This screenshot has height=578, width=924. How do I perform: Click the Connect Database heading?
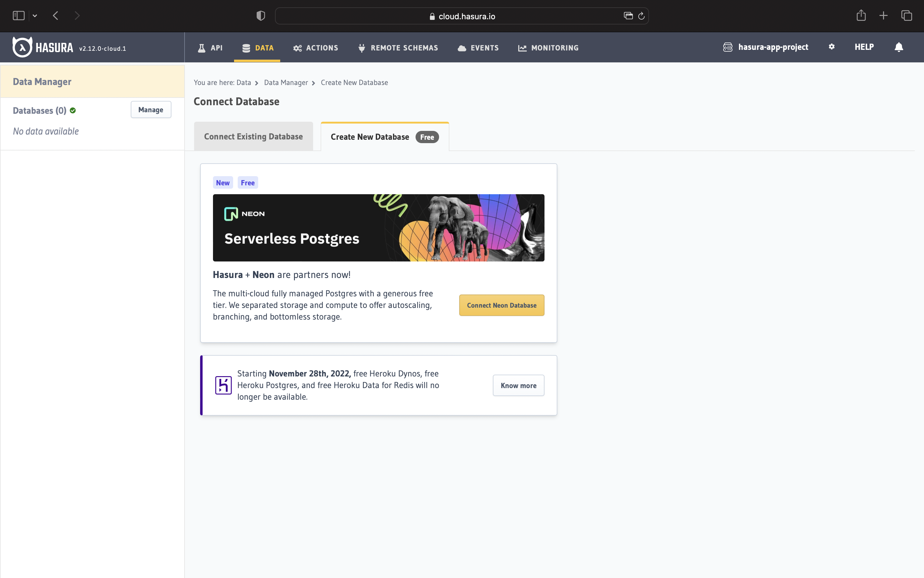[x=236, y=101]
